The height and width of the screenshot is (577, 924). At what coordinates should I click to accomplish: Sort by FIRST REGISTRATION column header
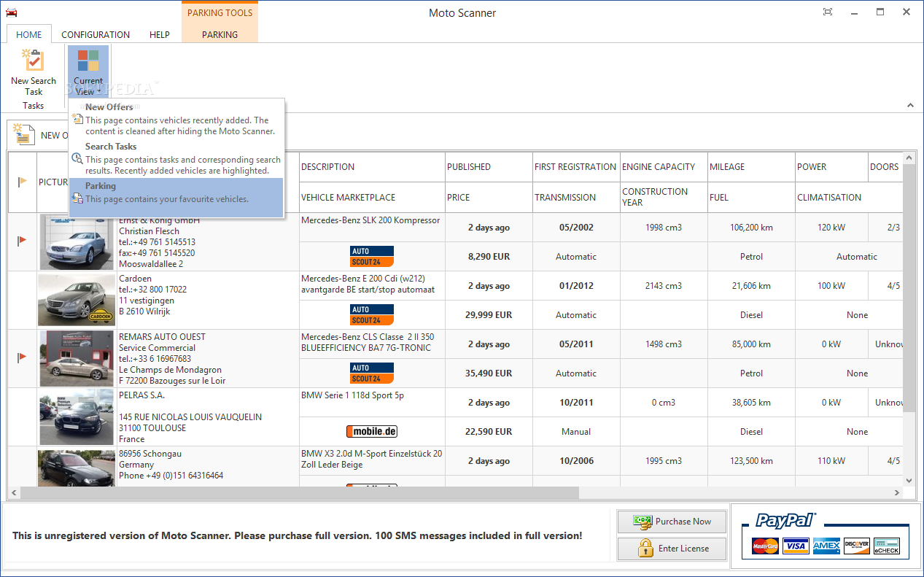(x=576, y=167)
